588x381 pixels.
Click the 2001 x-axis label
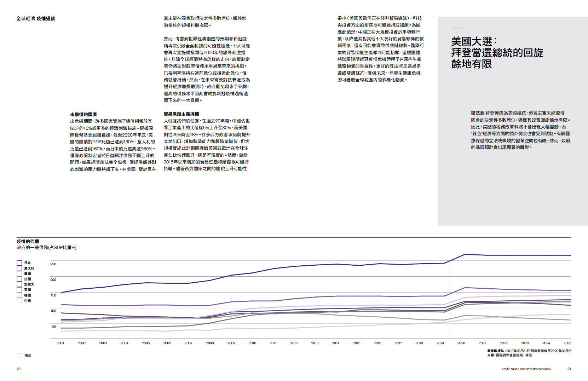tap(60, 343)
